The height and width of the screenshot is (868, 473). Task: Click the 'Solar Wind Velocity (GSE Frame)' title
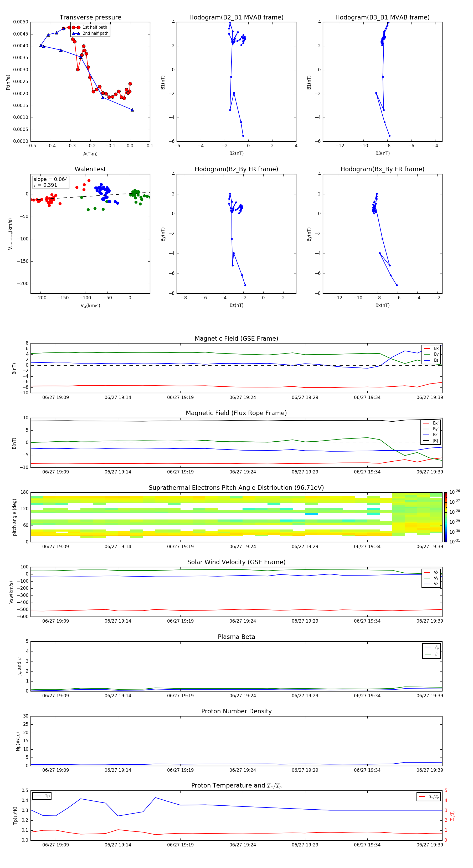coord(236,562)
